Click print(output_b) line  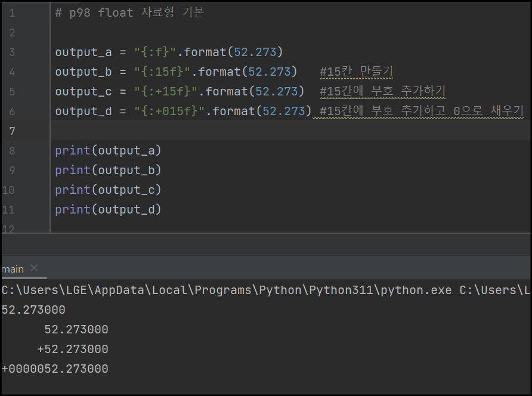pos(108,170)
